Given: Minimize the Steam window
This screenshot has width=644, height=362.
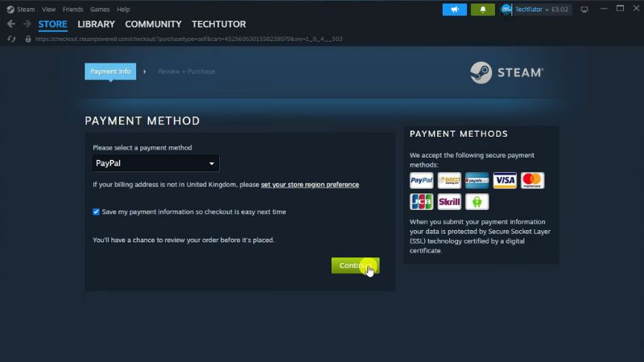Looking at the screenshot, I should coord(603,9).
